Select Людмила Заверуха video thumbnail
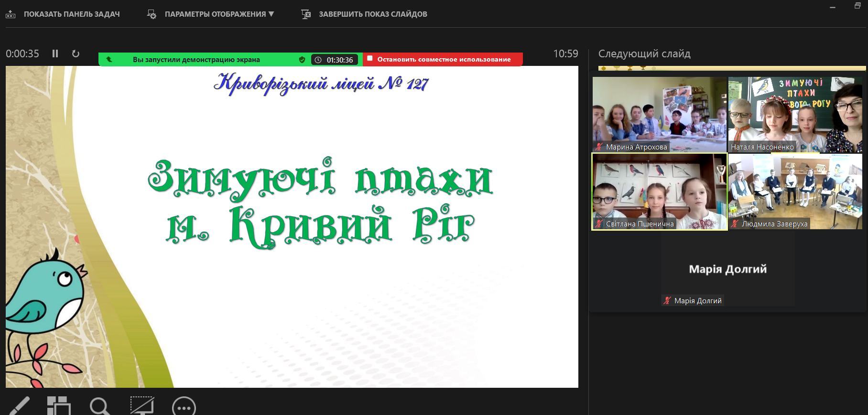Image resolution: width=868 pixels, height=415 pixels. pyautogui.click(x=795, y=192)
